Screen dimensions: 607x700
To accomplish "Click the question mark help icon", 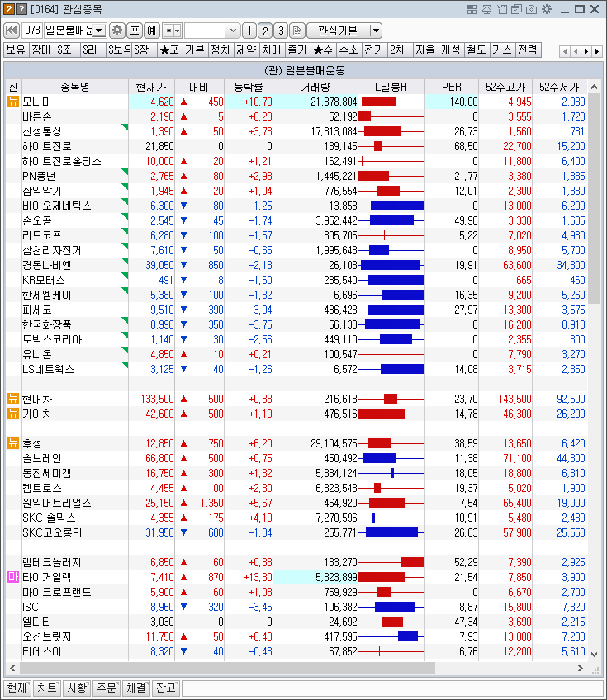I will (21, 8).
